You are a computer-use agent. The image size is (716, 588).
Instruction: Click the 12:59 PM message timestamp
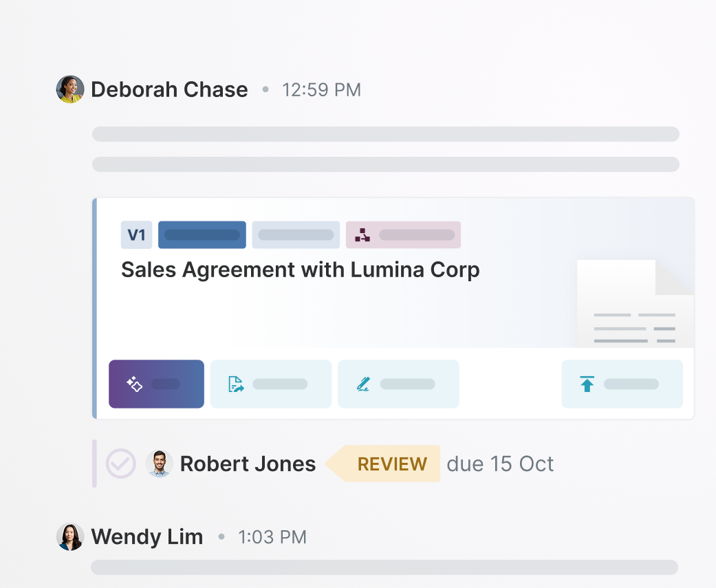[x=321, y=90]
